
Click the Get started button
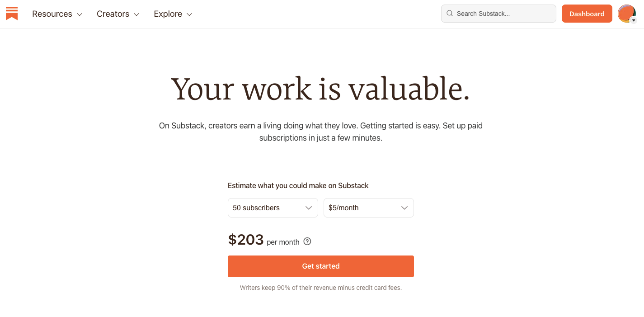point(321,266)
